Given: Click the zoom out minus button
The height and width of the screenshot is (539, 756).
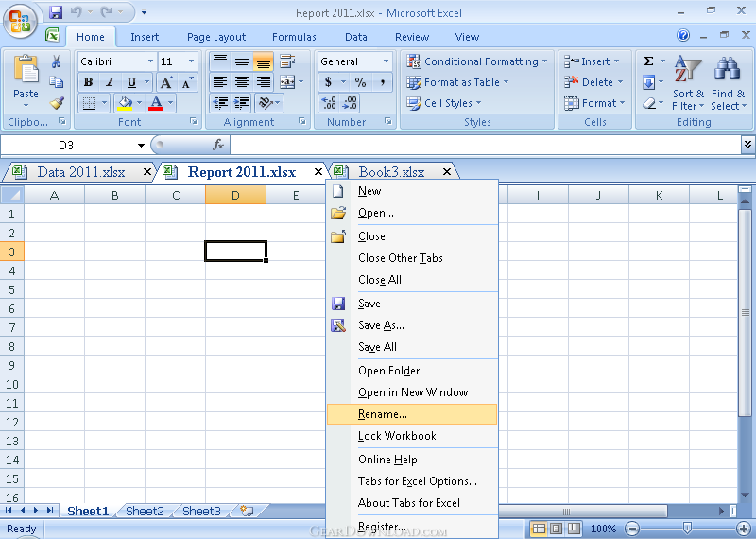Looking at the screenshot, I should (632, 529).
